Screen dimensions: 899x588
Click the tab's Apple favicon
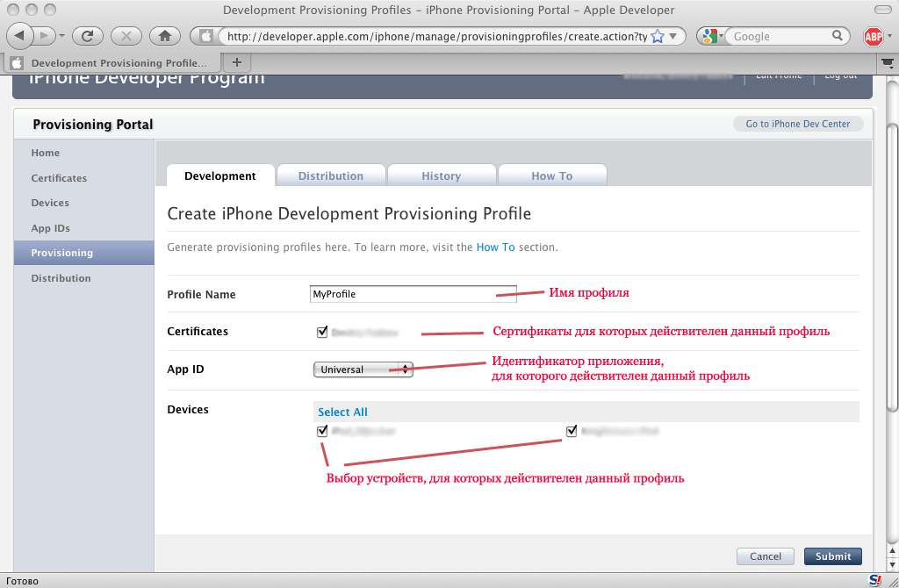point(17,62)
